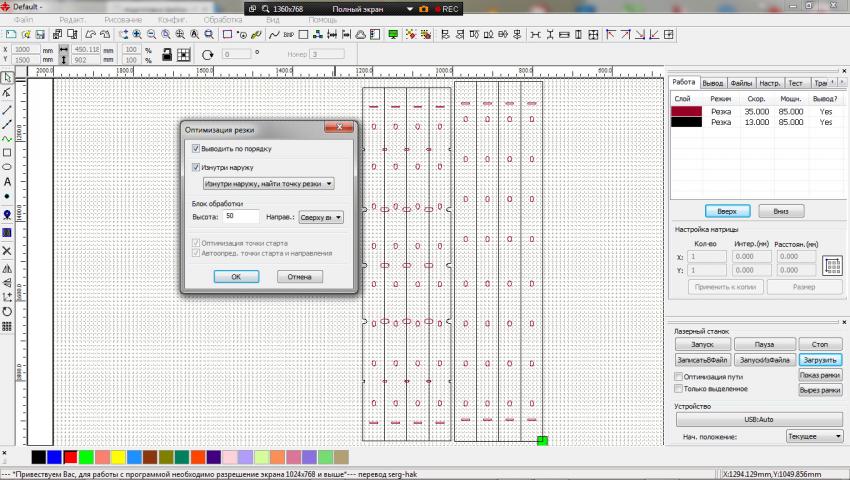Enable 'Оптимизация пути' checkbox
This screenshot has width=850, height=480.
coord(678,376)
